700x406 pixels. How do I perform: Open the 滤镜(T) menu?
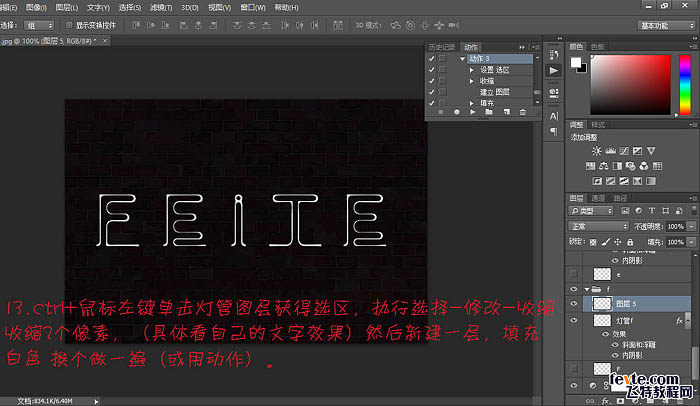coord(160,7)
